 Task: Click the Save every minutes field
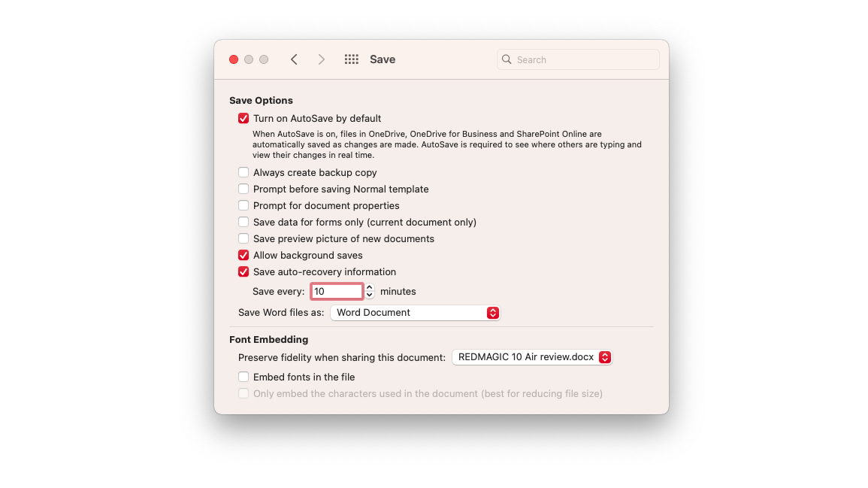coord(337,291)
